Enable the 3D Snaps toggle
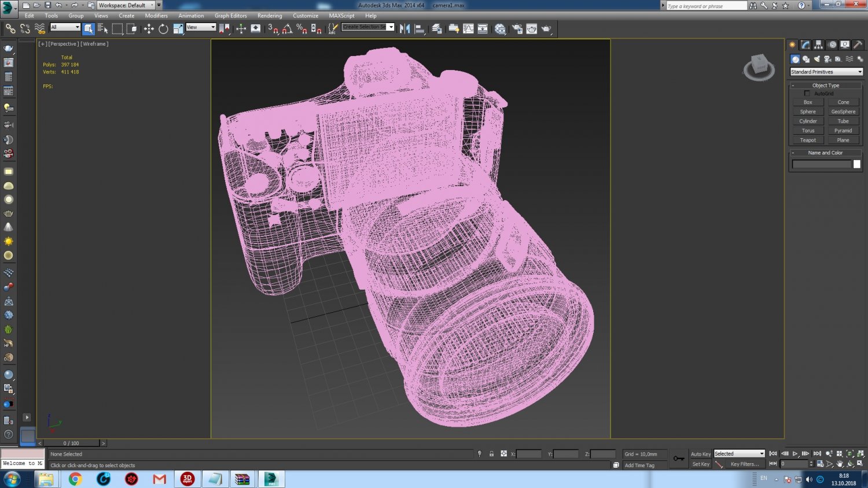 272,28
